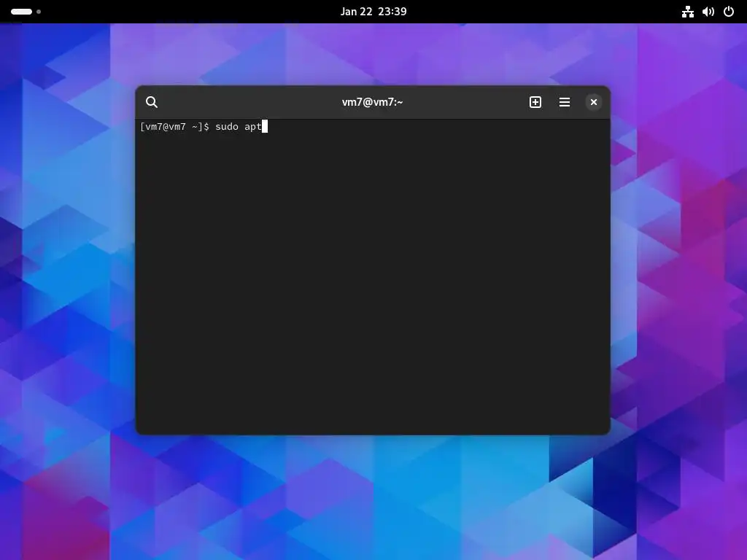This screenshot has height=560, width=747.
Task: Close the vm7@vm7 terminal window
Action: (x=594, y=102)
